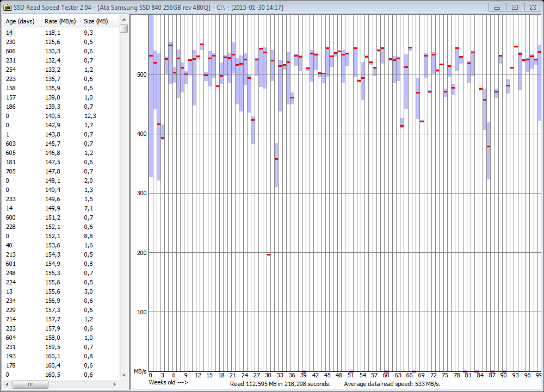This screenshot has height=392, width=544.
Task: Select the row with rate 135,7
Action: tap(61, 79)
